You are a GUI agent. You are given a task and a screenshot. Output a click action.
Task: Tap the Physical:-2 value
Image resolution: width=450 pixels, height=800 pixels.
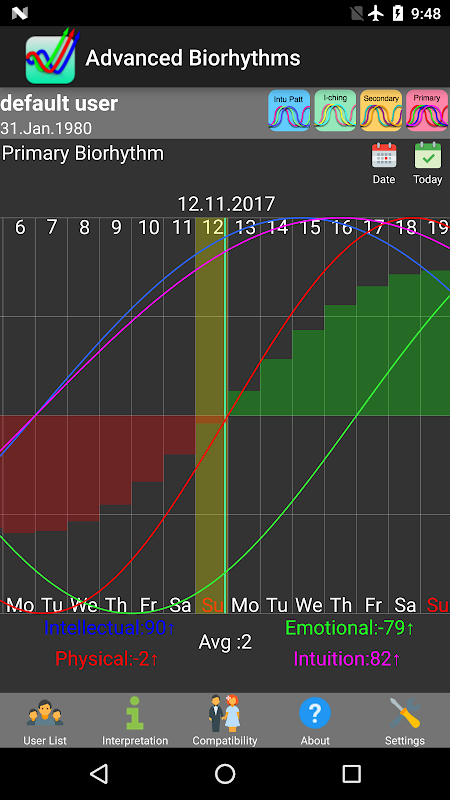click(x=107, y=659)
